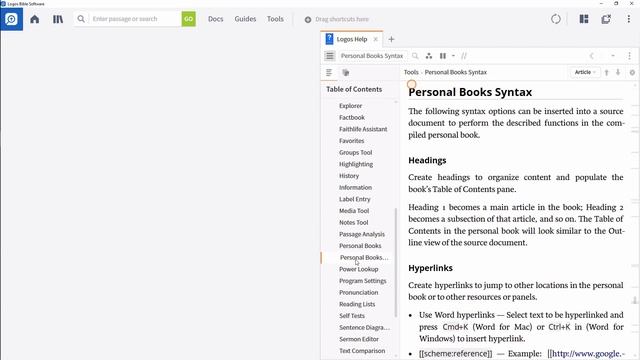
Task: Click the Personal Books Syntax location box
Action: (x=372, y=56)
